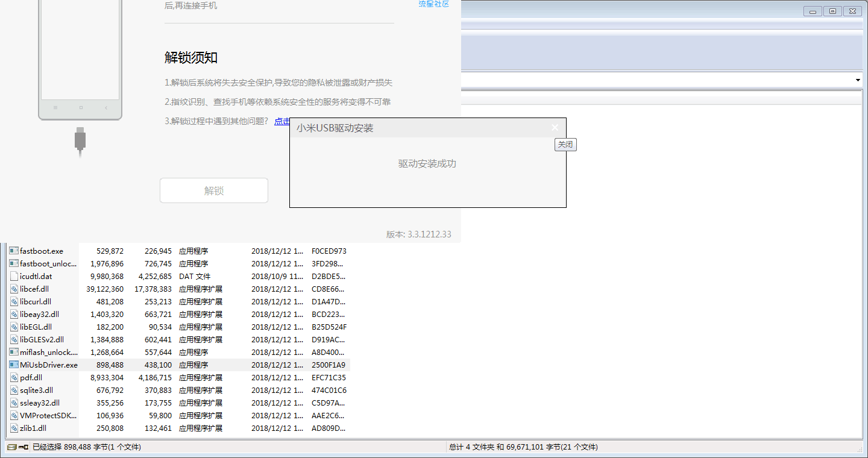Viewport: 868px width, 458px height.
Task: Click the libGLESv2.dll file icon
Action: tap(14, 339)
